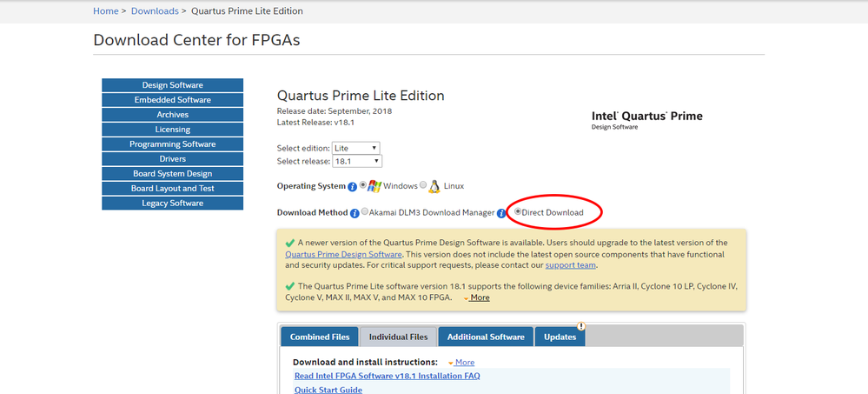
Task: Switch to the Combined Files tab
Action: pyautogui.click(x=320, y=337)
